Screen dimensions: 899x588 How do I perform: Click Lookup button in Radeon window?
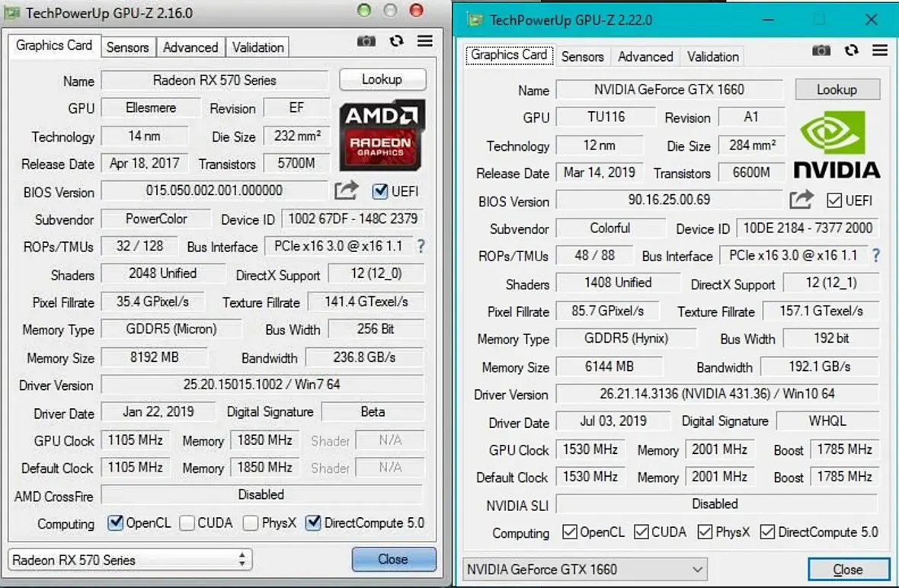click(382, 79)
